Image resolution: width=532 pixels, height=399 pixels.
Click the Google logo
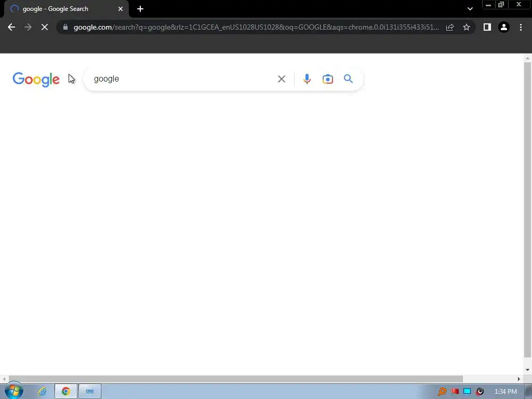coord(36,79)
